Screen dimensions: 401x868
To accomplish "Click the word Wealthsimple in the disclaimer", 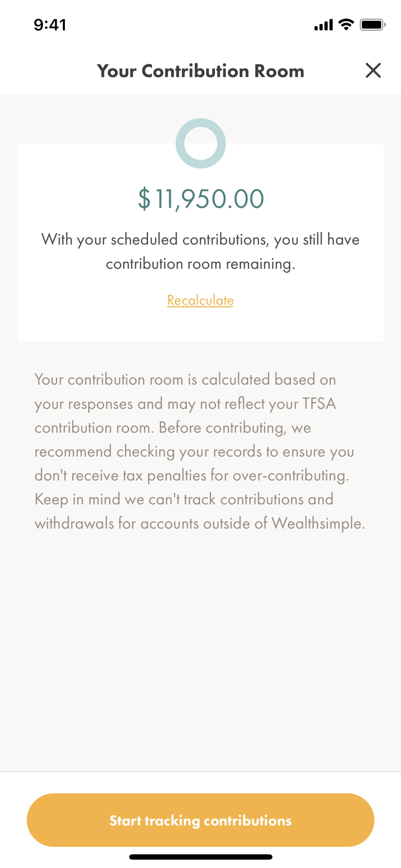I will (318, 523).
